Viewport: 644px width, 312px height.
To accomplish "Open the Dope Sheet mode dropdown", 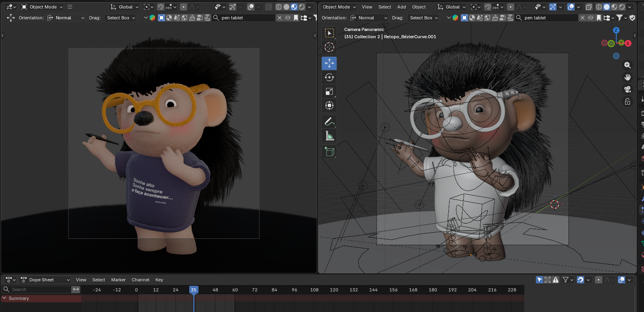I will (x=45, y=280).
